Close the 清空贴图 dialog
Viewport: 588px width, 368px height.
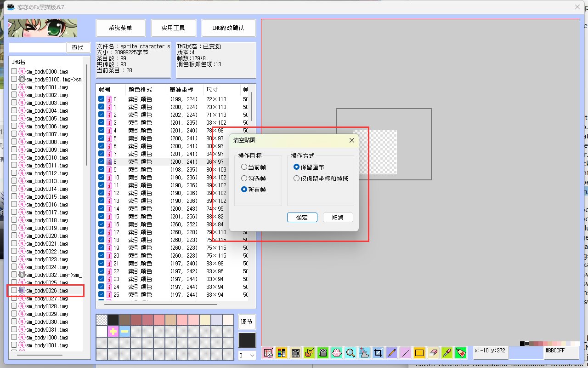click(352, 140)
